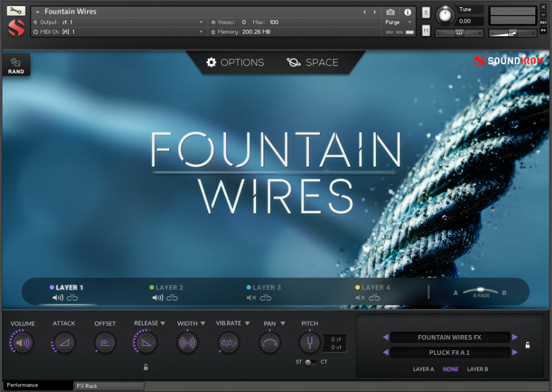Click the RAND randomize dice button

(16, 65)
